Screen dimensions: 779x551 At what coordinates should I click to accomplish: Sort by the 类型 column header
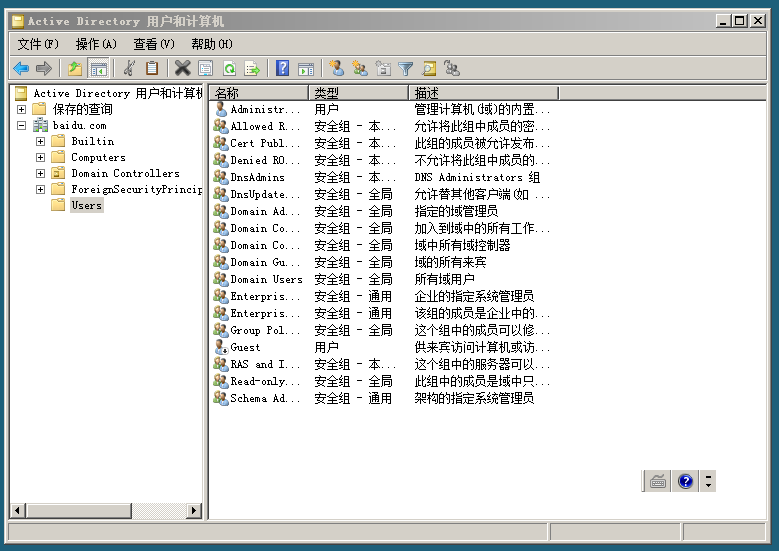click(358, 93)
